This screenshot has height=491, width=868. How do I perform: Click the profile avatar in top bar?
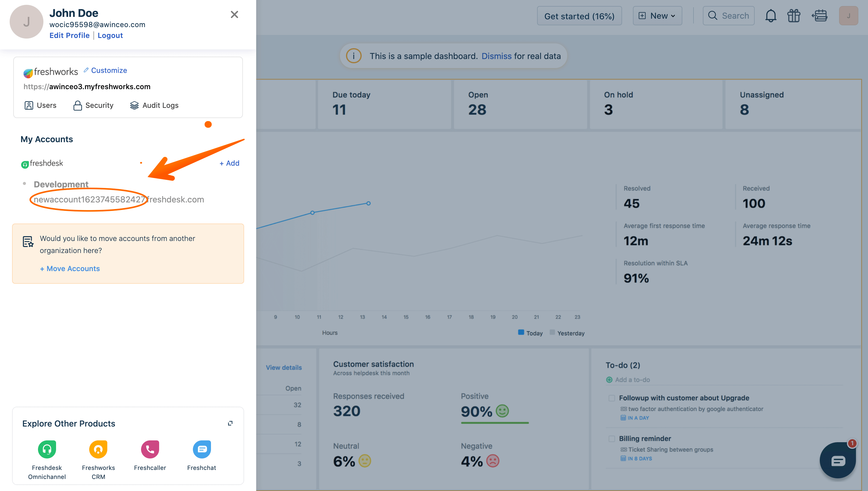(x=848, y=16)
